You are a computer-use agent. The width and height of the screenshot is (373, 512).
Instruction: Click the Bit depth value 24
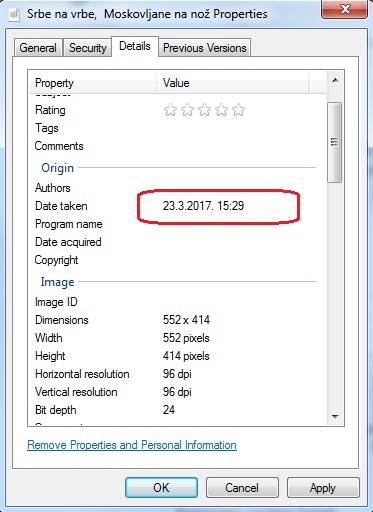point(169,410)
